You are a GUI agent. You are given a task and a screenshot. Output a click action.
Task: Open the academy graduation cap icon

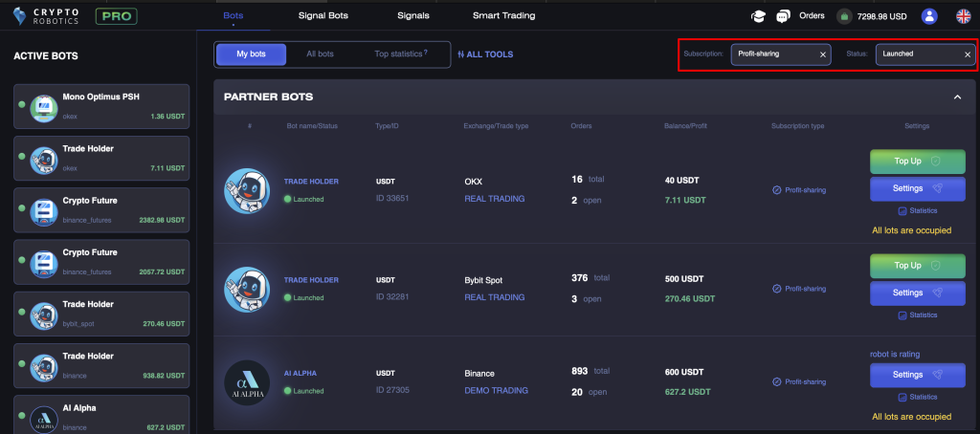pos(758,16)
